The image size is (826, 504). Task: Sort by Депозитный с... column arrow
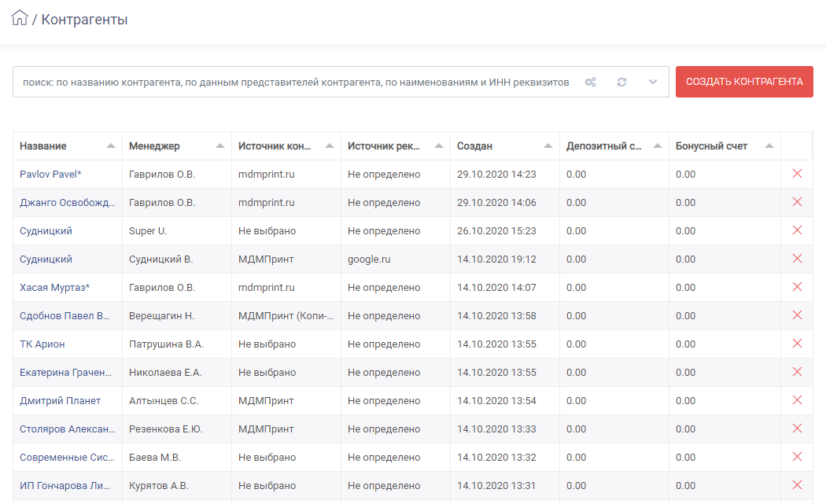tap(658, 146)
